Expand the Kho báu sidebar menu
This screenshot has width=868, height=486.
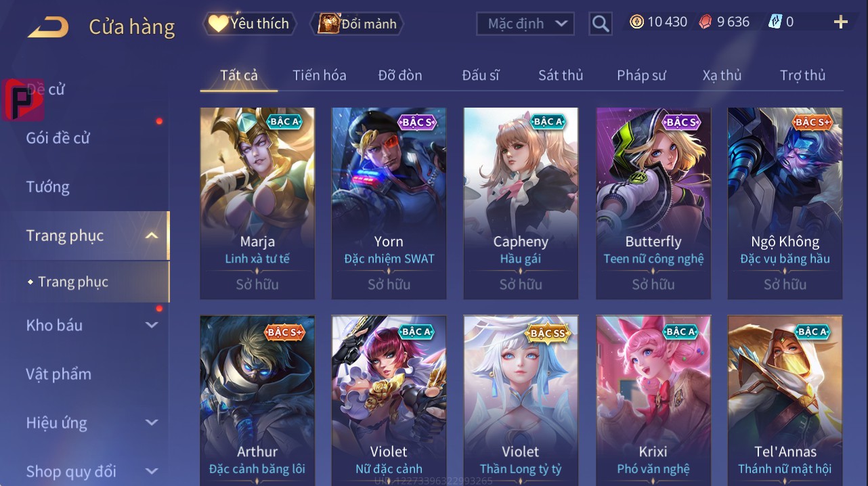pos(152,325)
